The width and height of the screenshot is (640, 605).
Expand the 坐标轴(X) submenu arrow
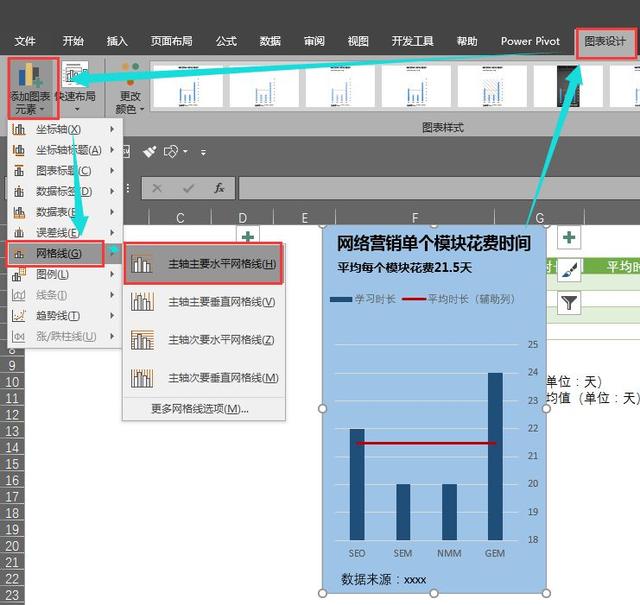point(112,129)
